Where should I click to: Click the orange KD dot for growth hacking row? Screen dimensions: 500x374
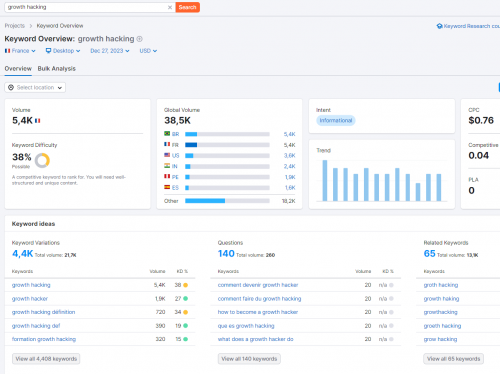tap(186, 285)
